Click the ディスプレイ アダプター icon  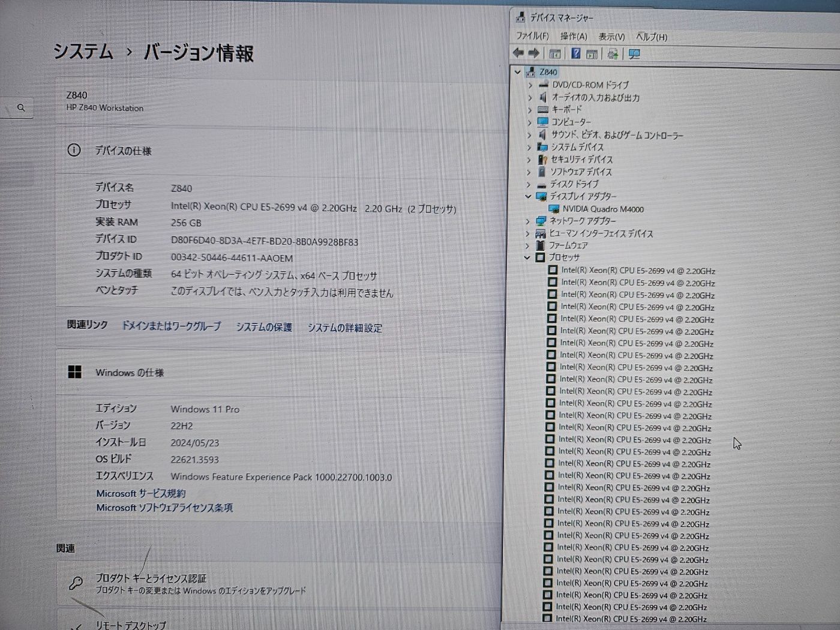coord(541,196)
